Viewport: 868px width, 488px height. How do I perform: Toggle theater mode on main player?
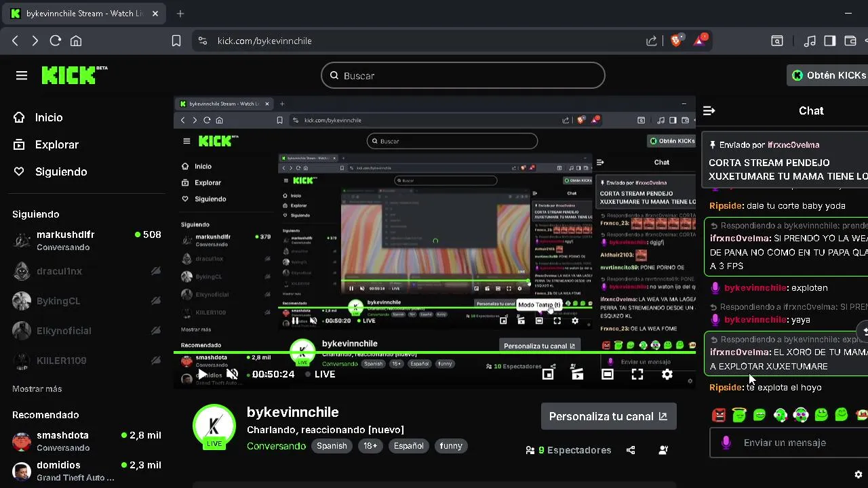tap(608, 374)
